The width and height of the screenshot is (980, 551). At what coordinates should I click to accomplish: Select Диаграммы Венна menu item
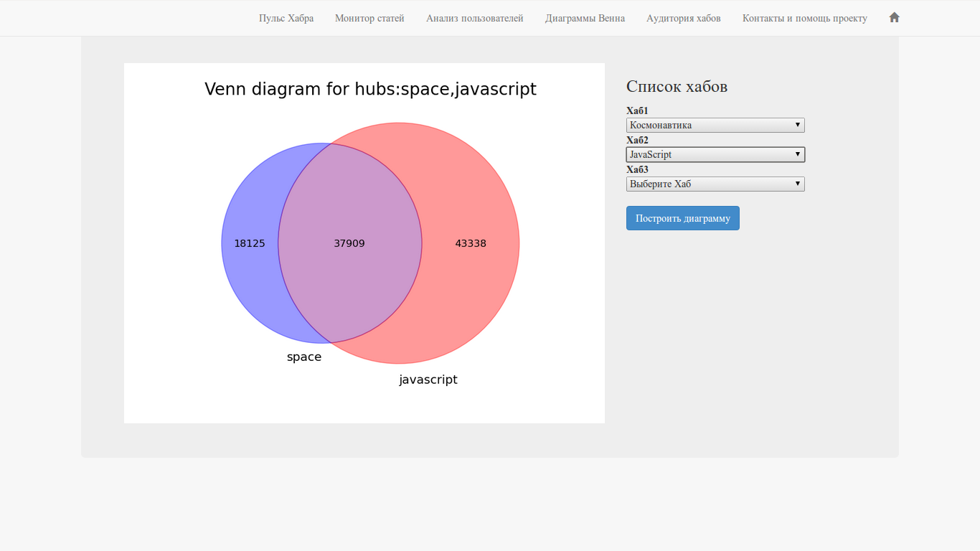(x=585, y=19)
